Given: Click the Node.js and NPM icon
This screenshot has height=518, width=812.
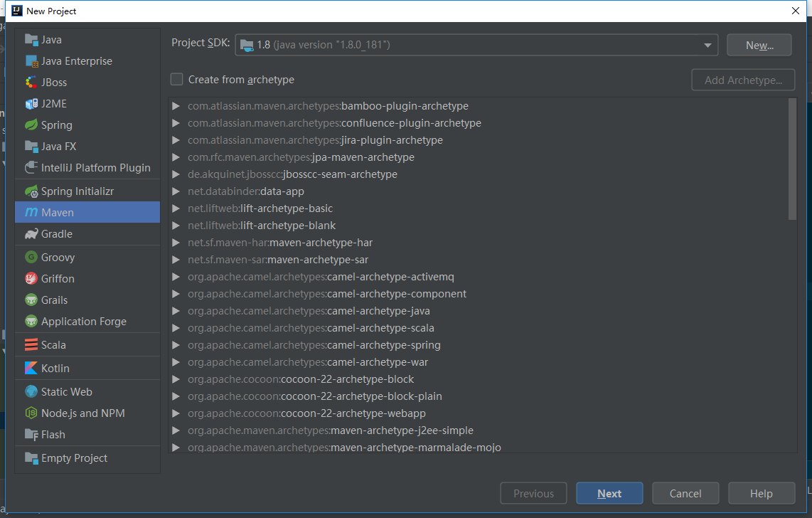Looking at the screenshot, I should click(x=31, y=413).
